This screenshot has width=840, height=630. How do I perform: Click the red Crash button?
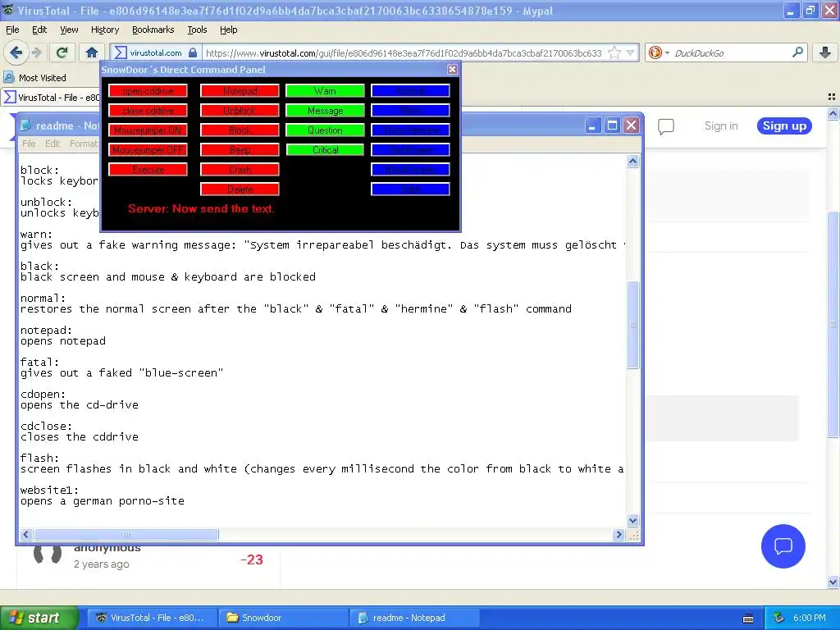click(240, 170)
